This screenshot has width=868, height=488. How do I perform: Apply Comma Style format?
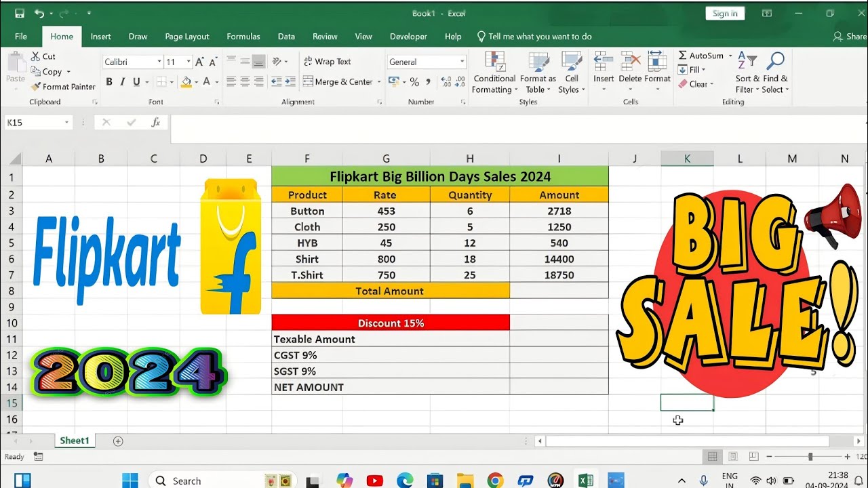(429, 82)
